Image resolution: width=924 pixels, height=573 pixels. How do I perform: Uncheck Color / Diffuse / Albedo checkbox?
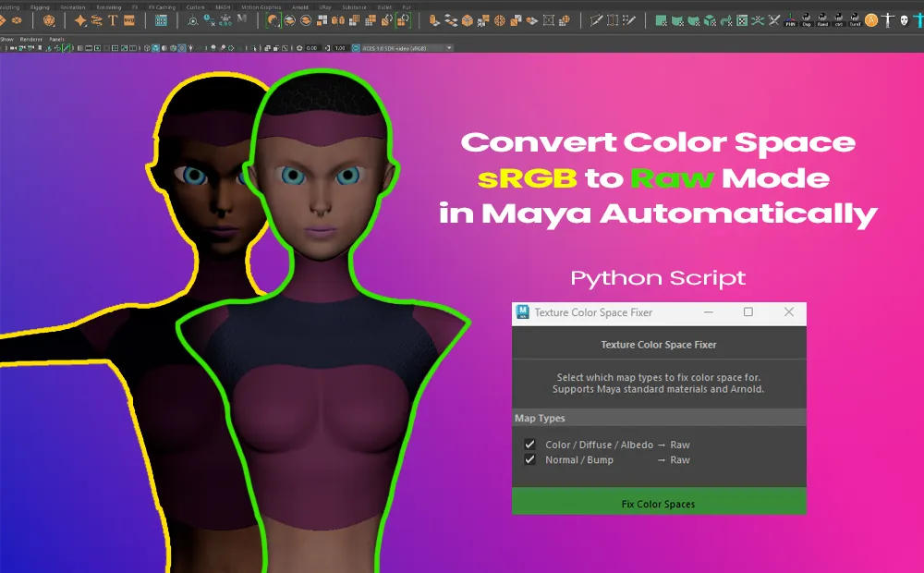[x=530, y=445]
